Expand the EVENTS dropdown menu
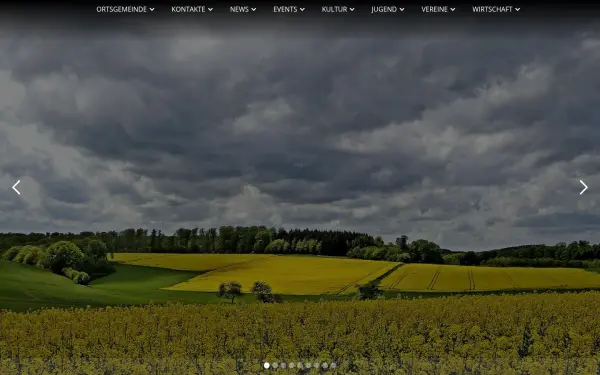600x375 pixels. coord(289,9)
